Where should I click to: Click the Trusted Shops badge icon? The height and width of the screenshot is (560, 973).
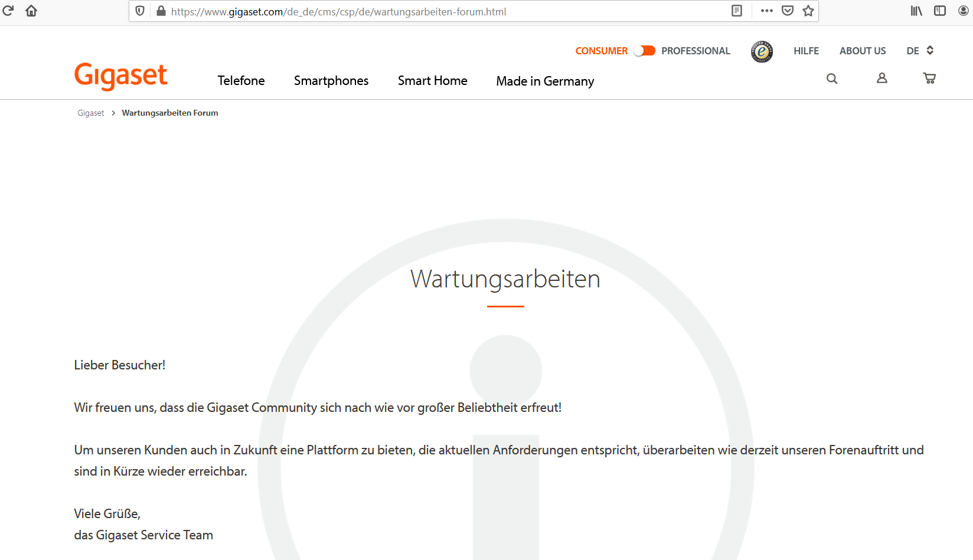762,51
